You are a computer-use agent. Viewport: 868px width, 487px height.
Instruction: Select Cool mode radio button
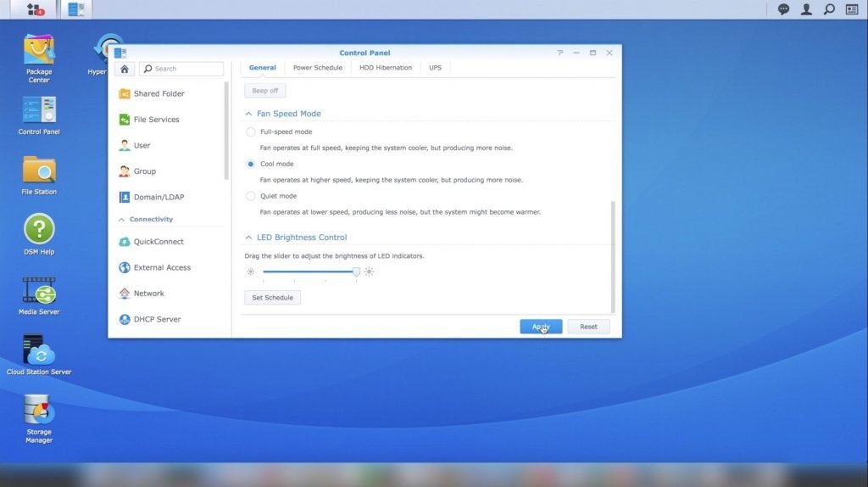[251, 164]
